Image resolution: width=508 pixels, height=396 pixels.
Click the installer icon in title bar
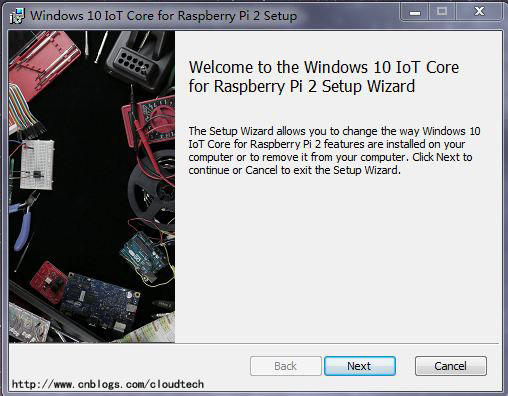coord(17,16)
